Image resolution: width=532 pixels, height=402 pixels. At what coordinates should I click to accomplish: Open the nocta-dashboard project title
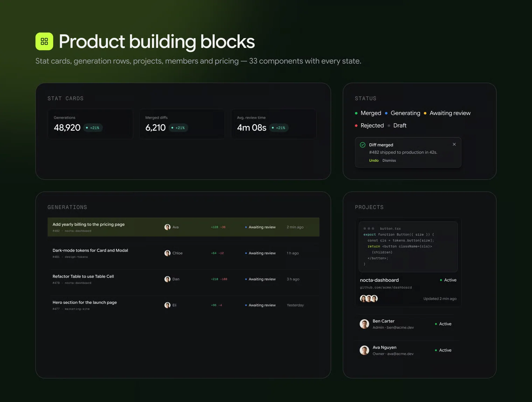pos(379,280)
